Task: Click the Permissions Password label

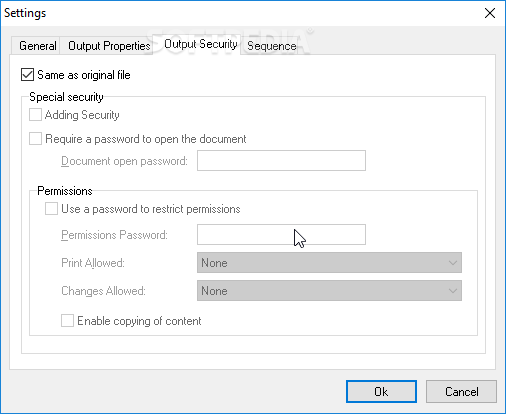Action: pos(114,235)
